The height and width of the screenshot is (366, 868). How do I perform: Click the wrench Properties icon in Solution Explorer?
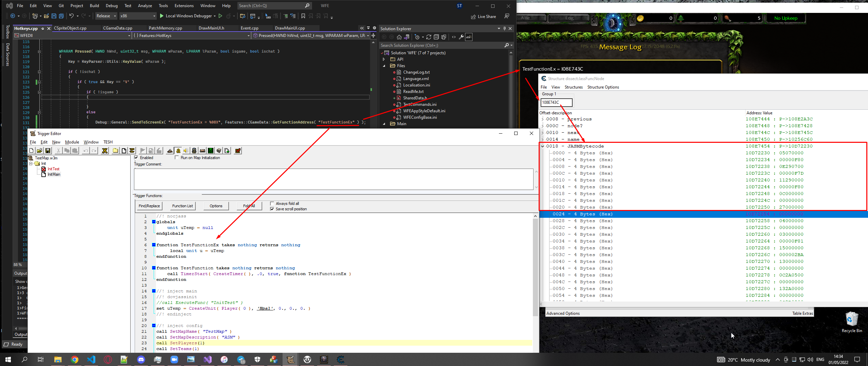(x=461, y=37)
